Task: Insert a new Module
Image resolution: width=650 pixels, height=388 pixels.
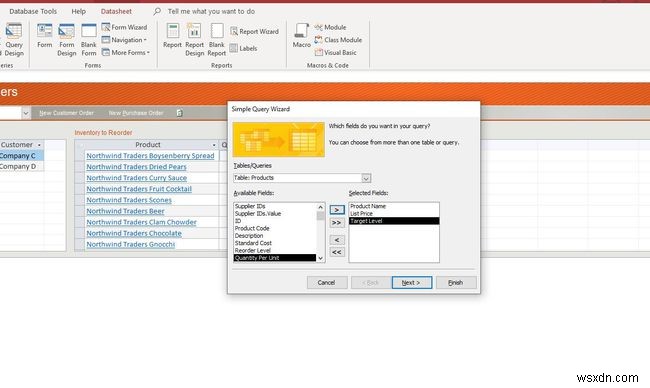Action: pyautogui.click(x=330, y=27)
